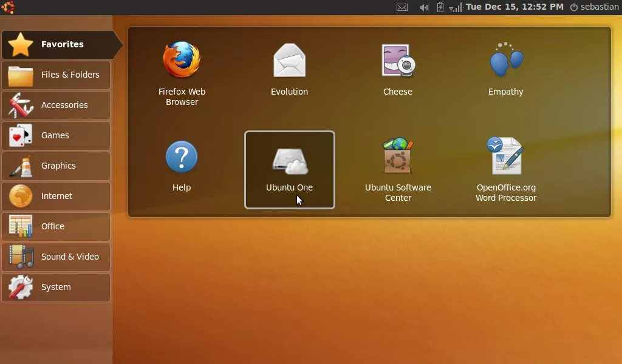Open the sebastian user session menu
Screen dimensions: 622x364
tap(594, 7)
